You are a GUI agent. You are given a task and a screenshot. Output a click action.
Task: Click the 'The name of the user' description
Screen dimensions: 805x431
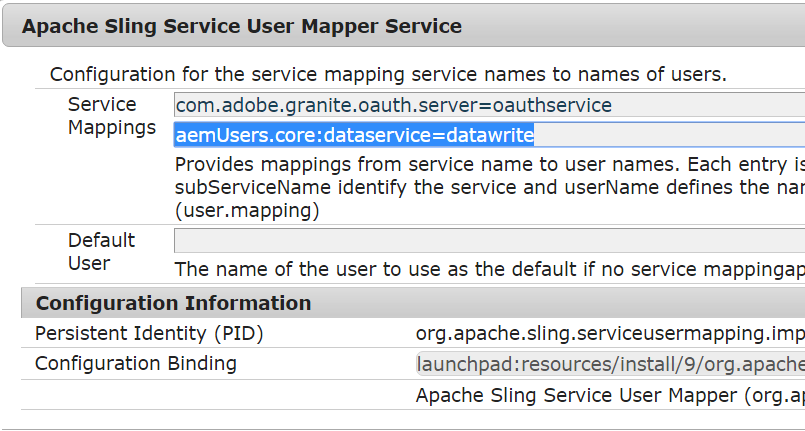[x=490, y=269]
